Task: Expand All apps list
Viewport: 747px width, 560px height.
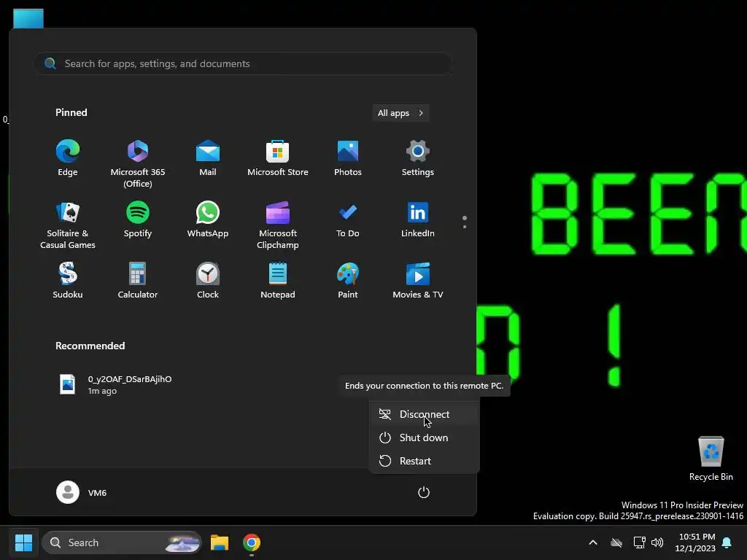Action: [400, 113]
